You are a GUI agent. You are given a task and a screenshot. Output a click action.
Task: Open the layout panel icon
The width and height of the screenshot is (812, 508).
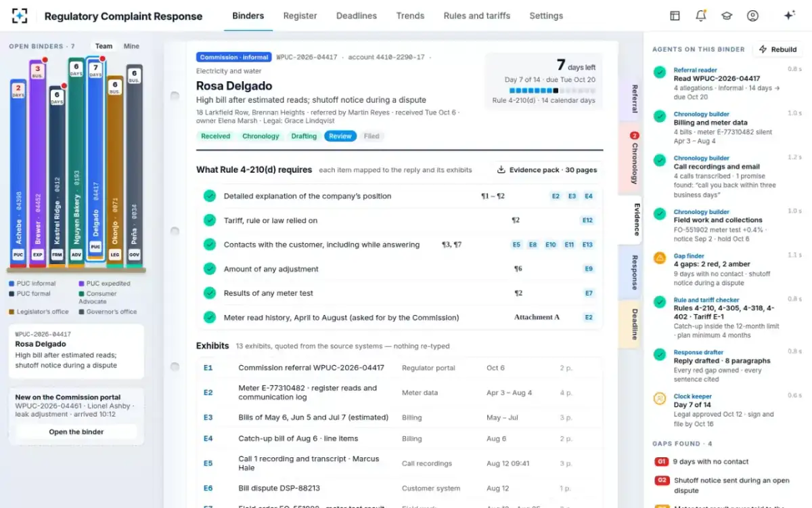(x=675, y=16)
